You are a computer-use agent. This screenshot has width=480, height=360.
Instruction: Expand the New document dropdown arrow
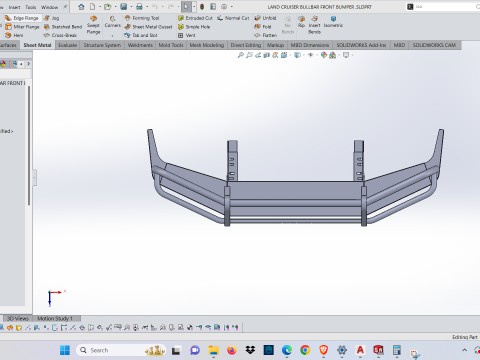click(x=100, y=7)
